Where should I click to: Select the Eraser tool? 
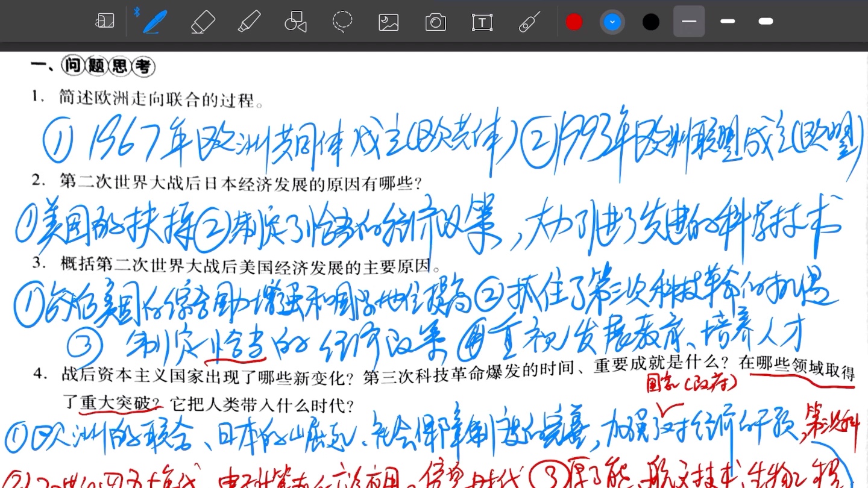point(203,22)
